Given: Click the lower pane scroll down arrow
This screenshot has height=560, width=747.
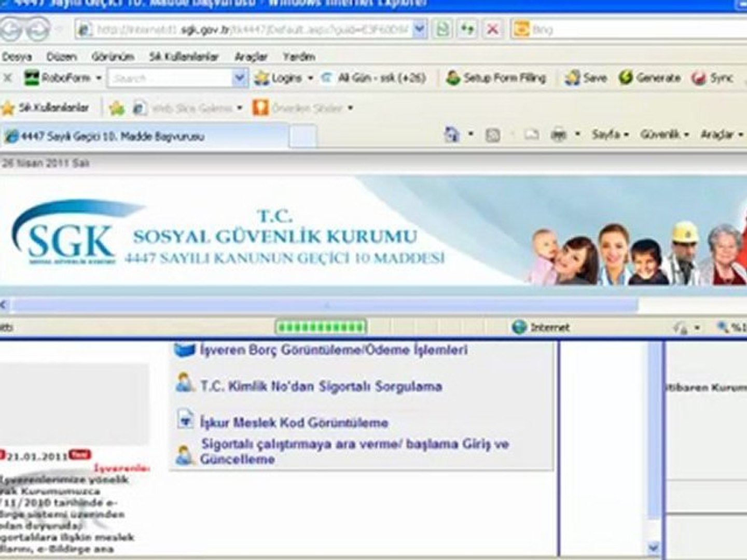Looking at the screenshot, I should click(654, 548).
